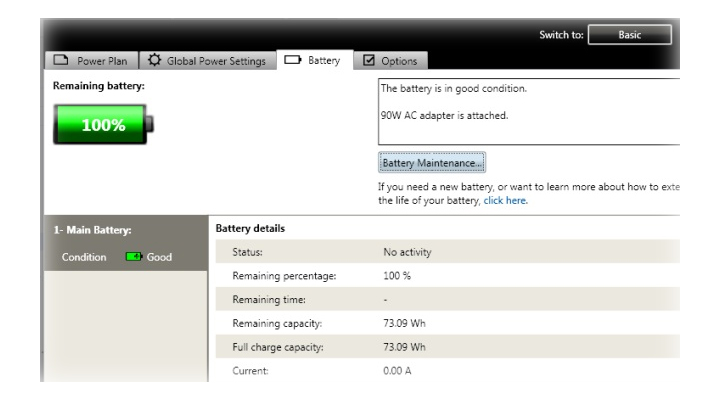720x400 pixels.
Task: Go to the Options tab
Action: click(x=400, y=62)
